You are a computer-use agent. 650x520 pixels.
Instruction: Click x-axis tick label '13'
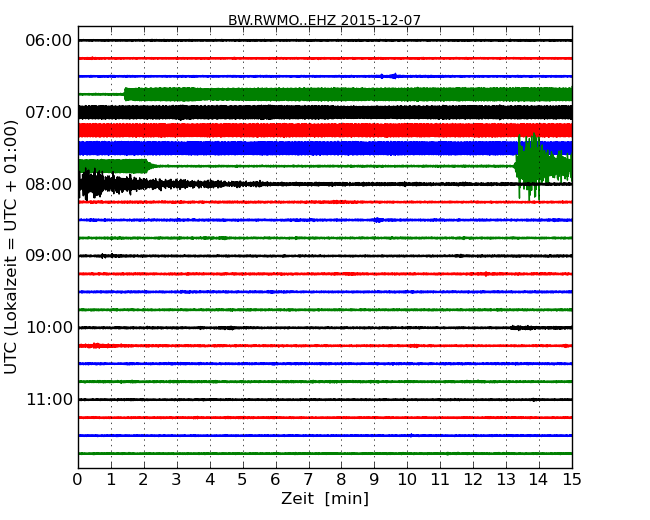[506, 480]
